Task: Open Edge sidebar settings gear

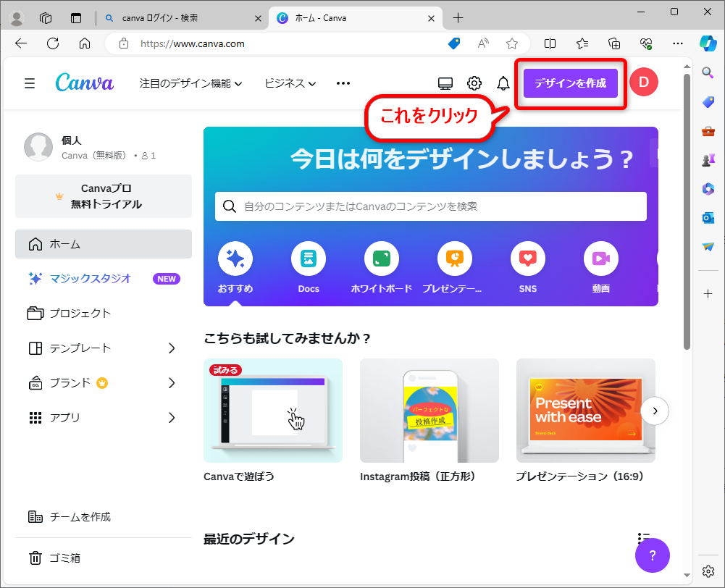Action: [x=708, y=571]
